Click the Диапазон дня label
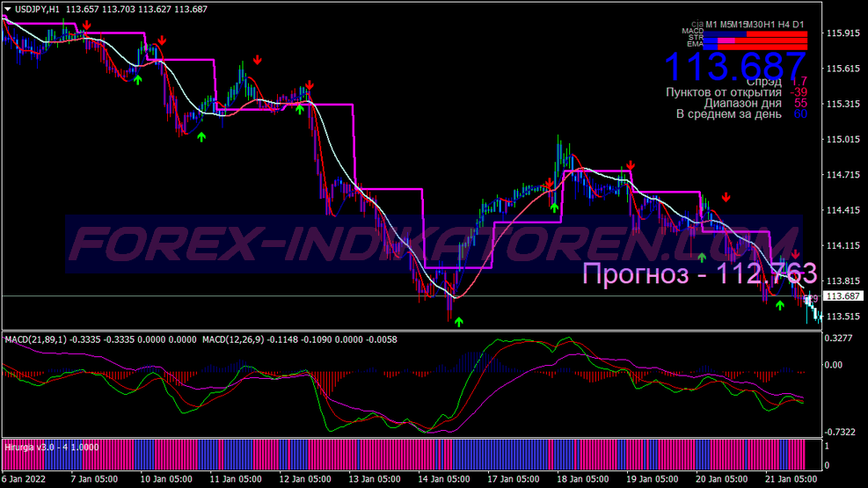 pyautogui.click(x=742, y=103)
